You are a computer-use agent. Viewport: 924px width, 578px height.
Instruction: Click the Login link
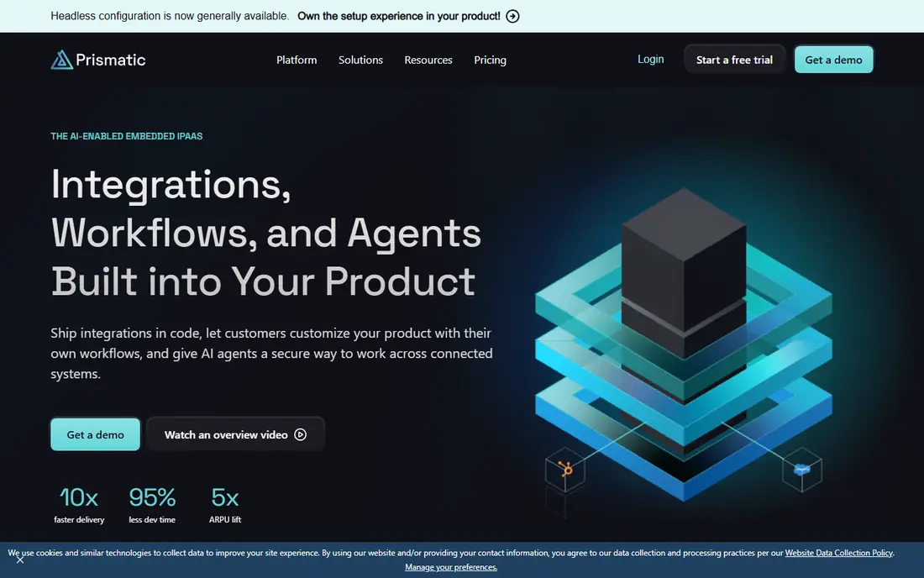tap(650, 60)
